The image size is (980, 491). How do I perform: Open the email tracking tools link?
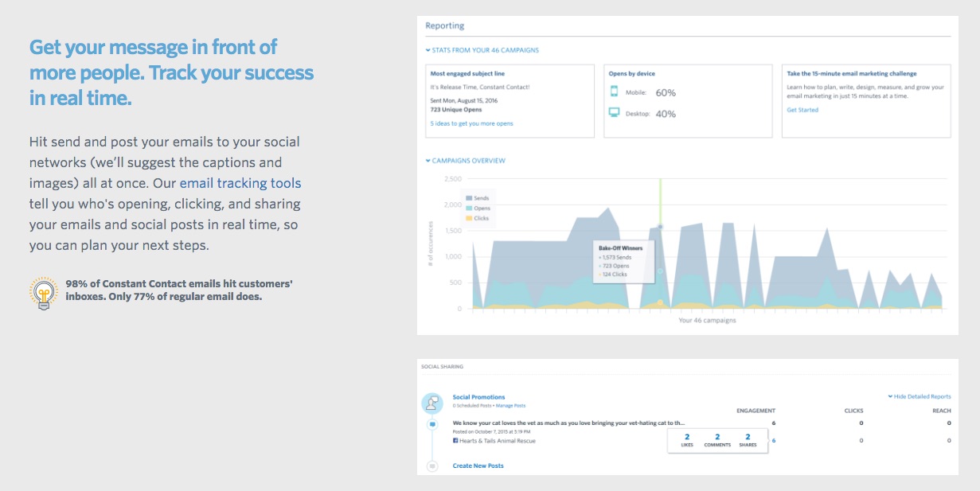point(240,183)
